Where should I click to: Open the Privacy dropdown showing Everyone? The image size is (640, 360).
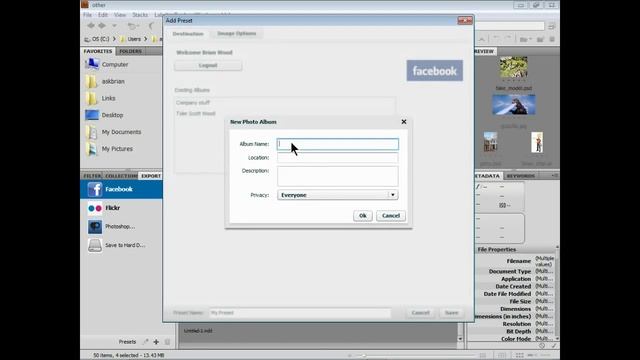[338, 195]
